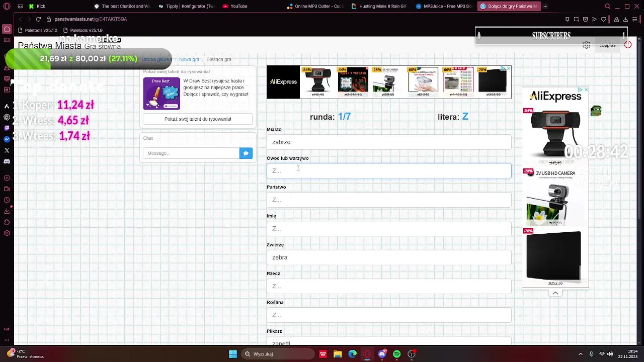Close the AliExpress sidebar ad
The height and width of the screenshot is (362, 644).
pyautogui.click(x=586, y=89)
